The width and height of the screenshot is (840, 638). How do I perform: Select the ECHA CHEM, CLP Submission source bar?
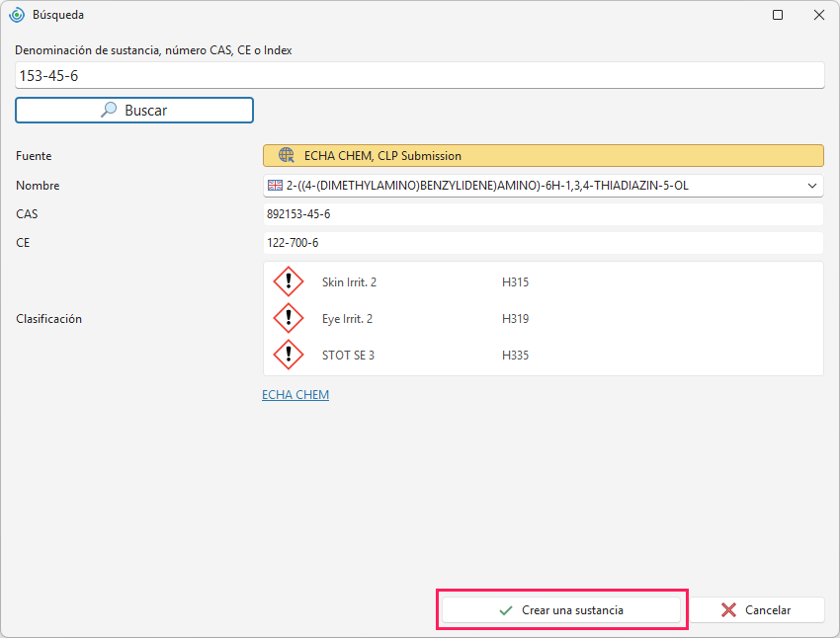tap(544, 155)
